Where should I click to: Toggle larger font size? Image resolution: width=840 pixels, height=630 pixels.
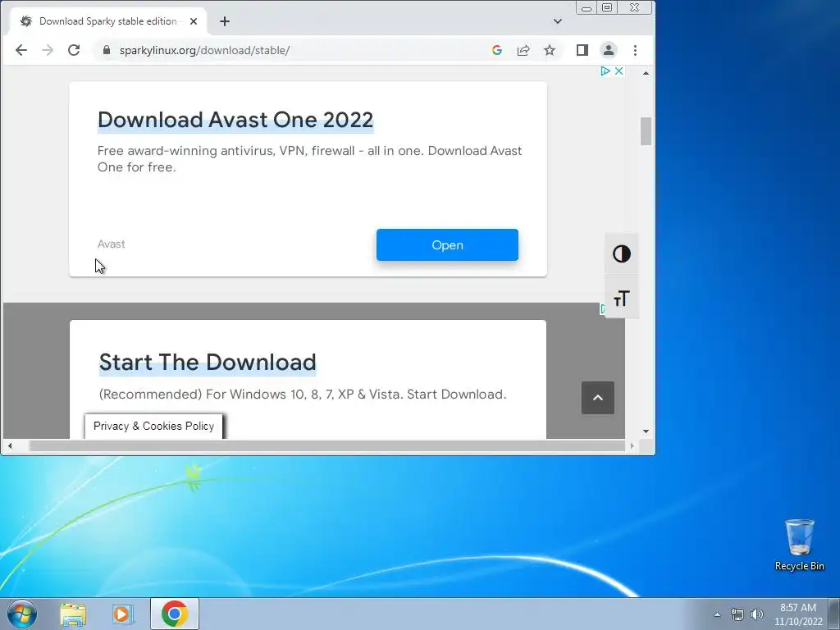[x=622, y=298]
